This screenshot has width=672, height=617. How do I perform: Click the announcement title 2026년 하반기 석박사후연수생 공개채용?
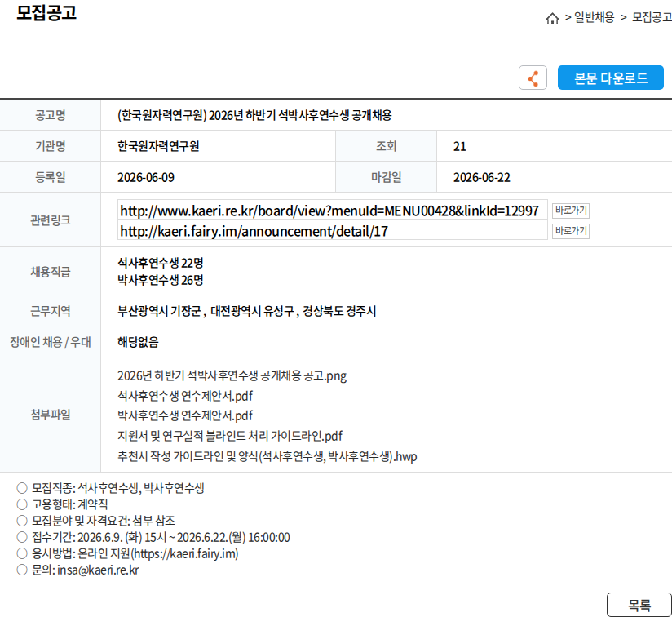point(254,115)
